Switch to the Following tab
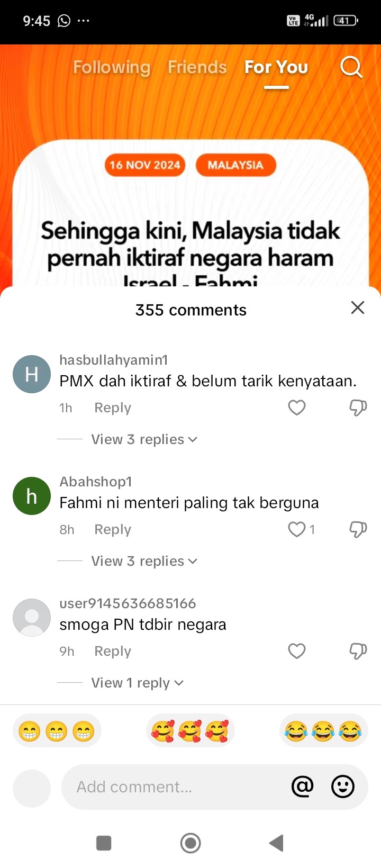Viewport: 381px width, 868px height. [112, 67]
